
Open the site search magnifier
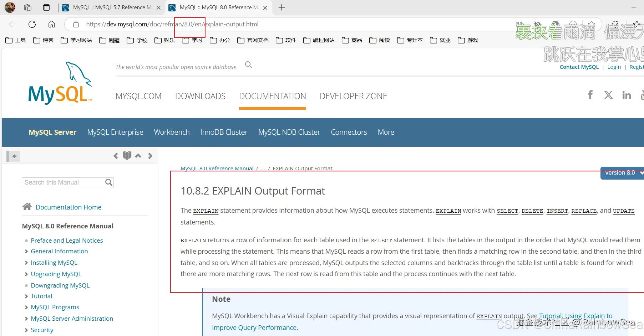point(249,65)
